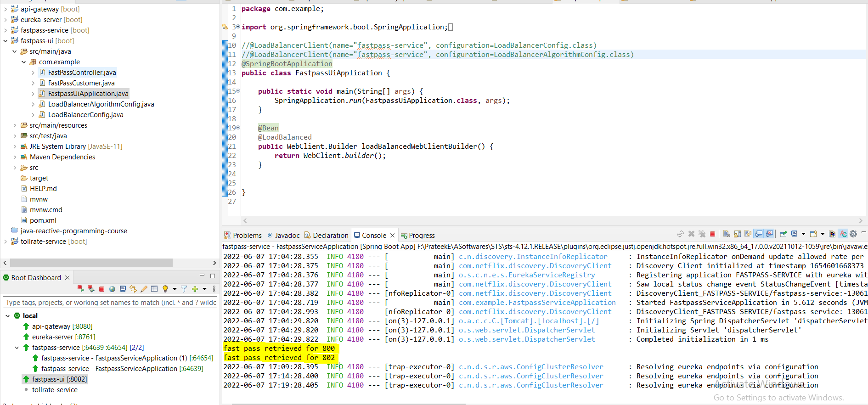Expand the api-gateway project node

coord(5,9)
